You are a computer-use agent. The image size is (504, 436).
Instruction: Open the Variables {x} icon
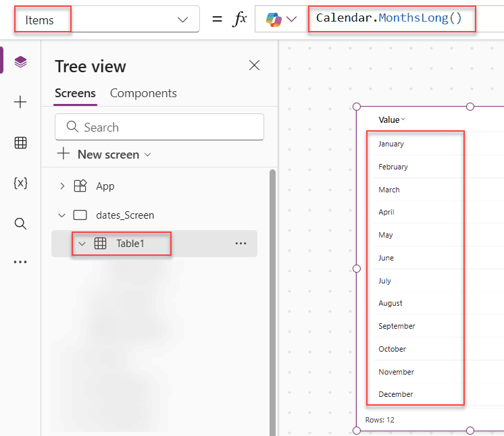[20, 183]
